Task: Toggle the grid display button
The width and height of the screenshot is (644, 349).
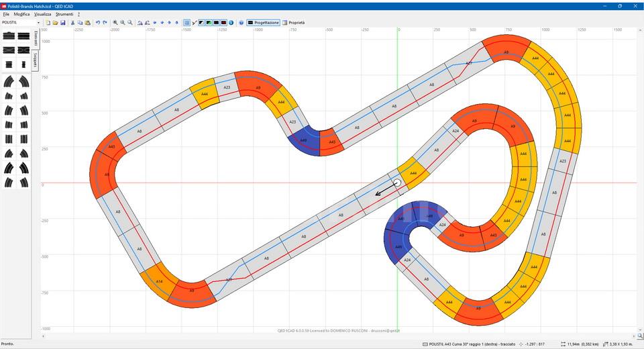Action: click(x=186, y=23)
